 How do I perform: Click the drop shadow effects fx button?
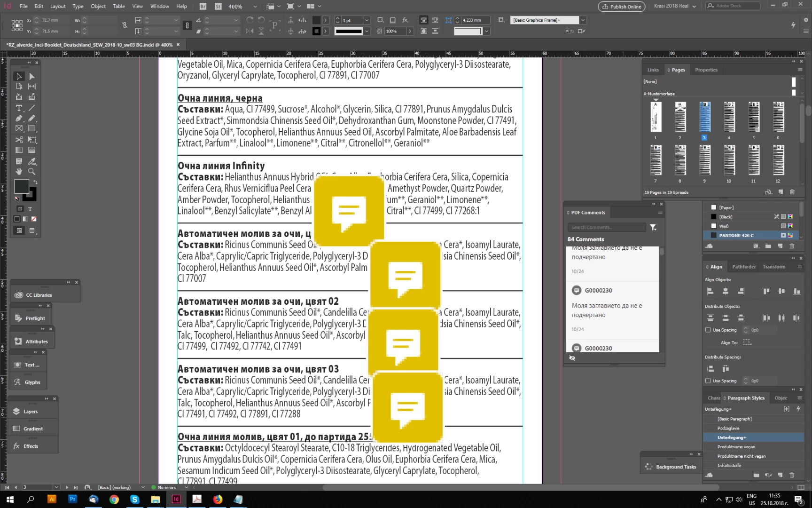(406, 20)
